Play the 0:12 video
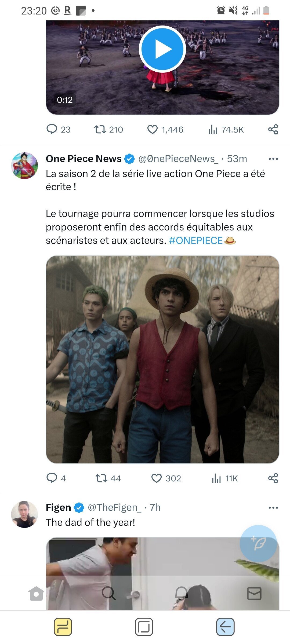 click(x=162, y=49)
